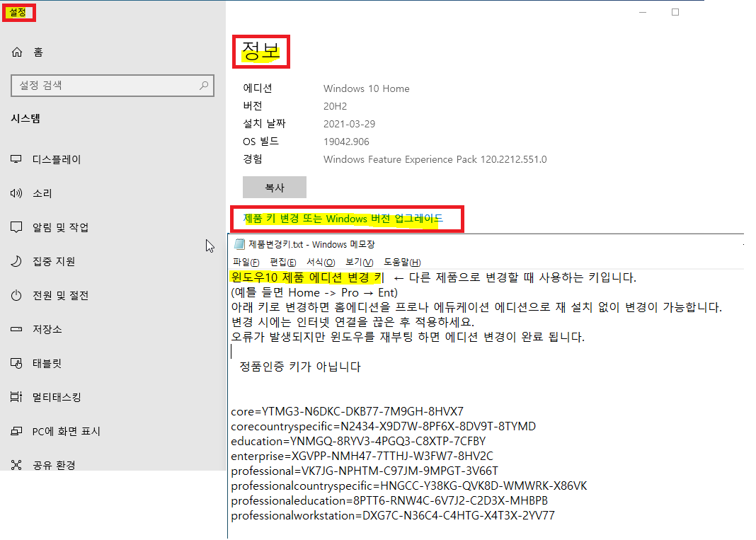Click the enterprise=XGVPP key line
756x540 pixels.
click(362, 456)
